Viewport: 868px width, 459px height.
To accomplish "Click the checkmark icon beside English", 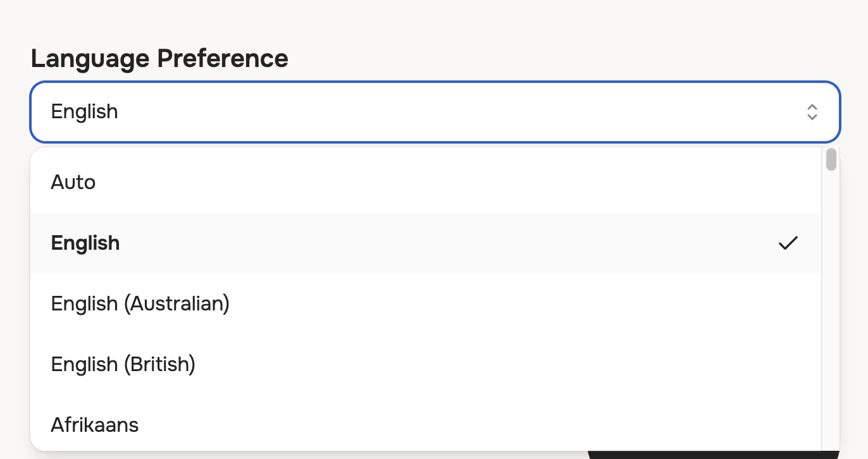I will (x=788, y=243).
